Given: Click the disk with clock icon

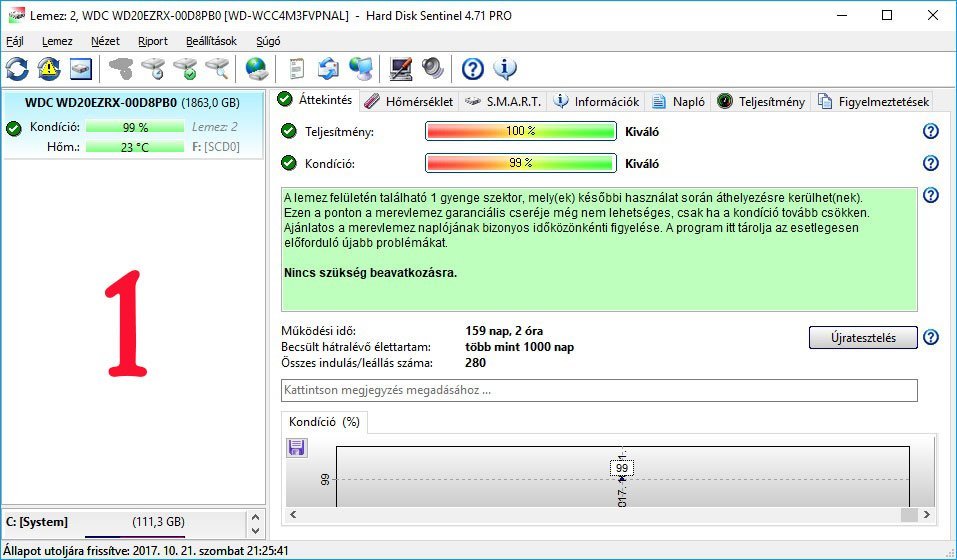Looking at the screenshot, I should [x=153, y=69].
